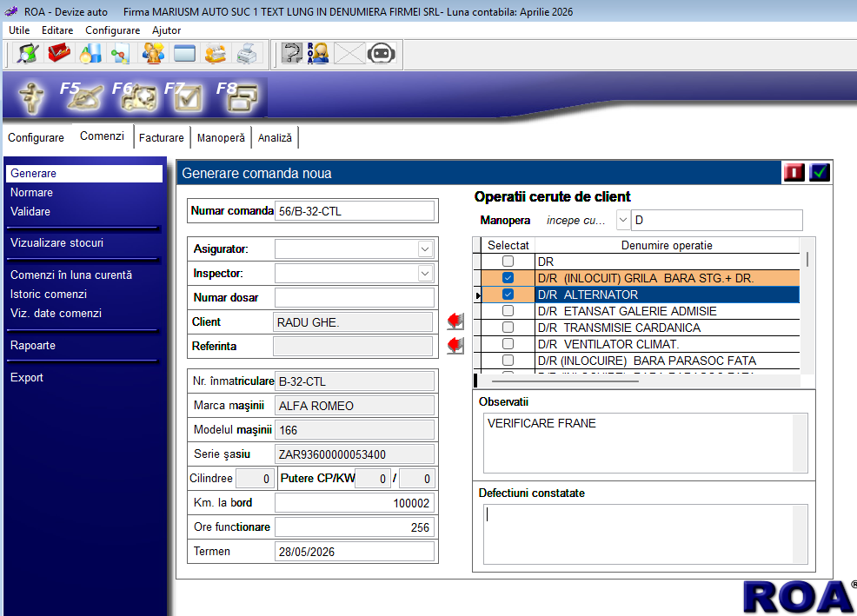The height and width of the screenshot is (616, 857).
Task: Uncheck the D/R ALTERNATOR operation
Action: point(508,295)
